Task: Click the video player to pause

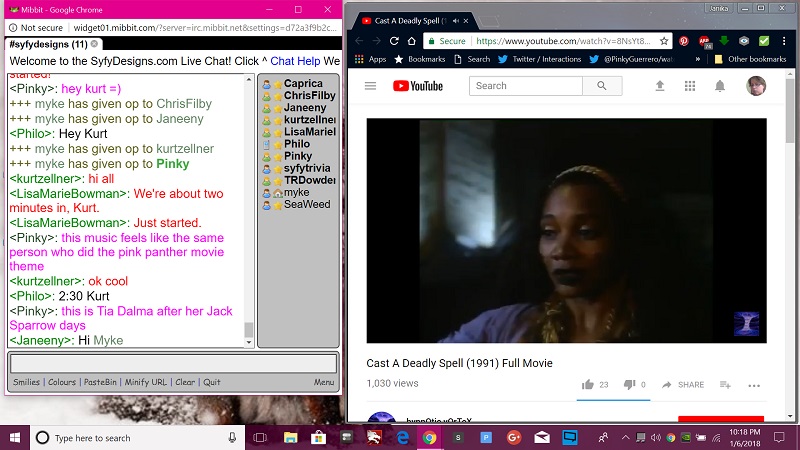Action: coord(566,231)
